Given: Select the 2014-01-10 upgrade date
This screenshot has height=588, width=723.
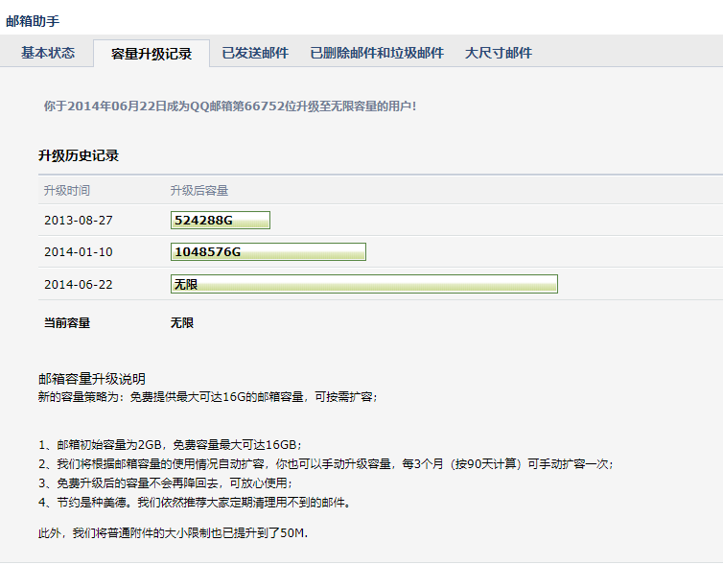Looking at the screenshot, I should [79, 252].
